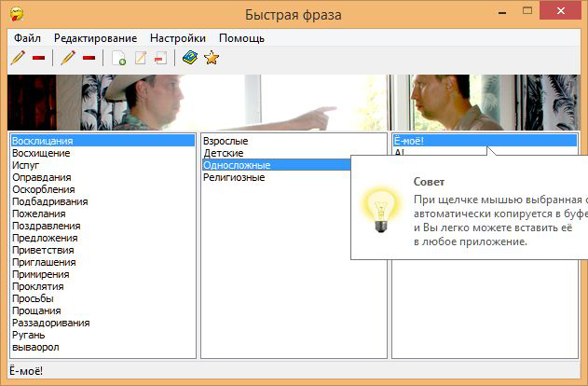Screen dimensions: 588x386
Task: Click the first red minus icon after the leftmost pencil
Action: tap(38, 58)
